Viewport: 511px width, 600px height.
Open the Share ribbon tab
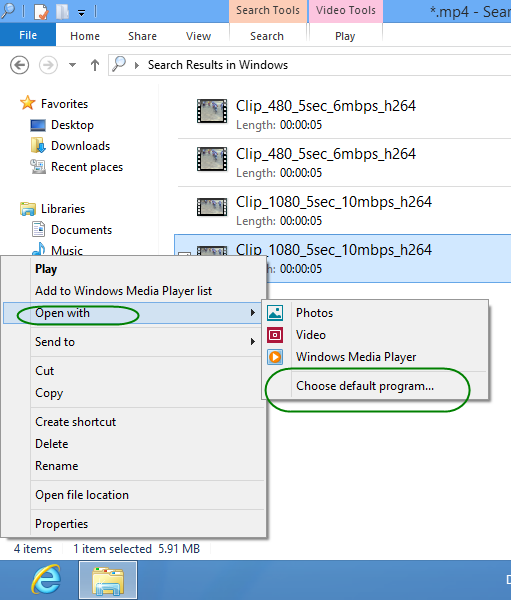(142, 36)
